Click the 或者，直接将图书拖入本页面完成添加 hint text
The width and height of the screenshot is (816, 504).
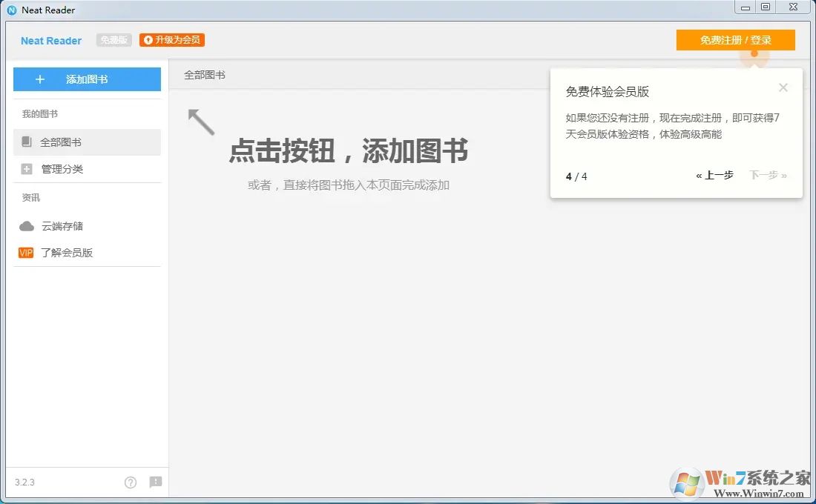348,185
